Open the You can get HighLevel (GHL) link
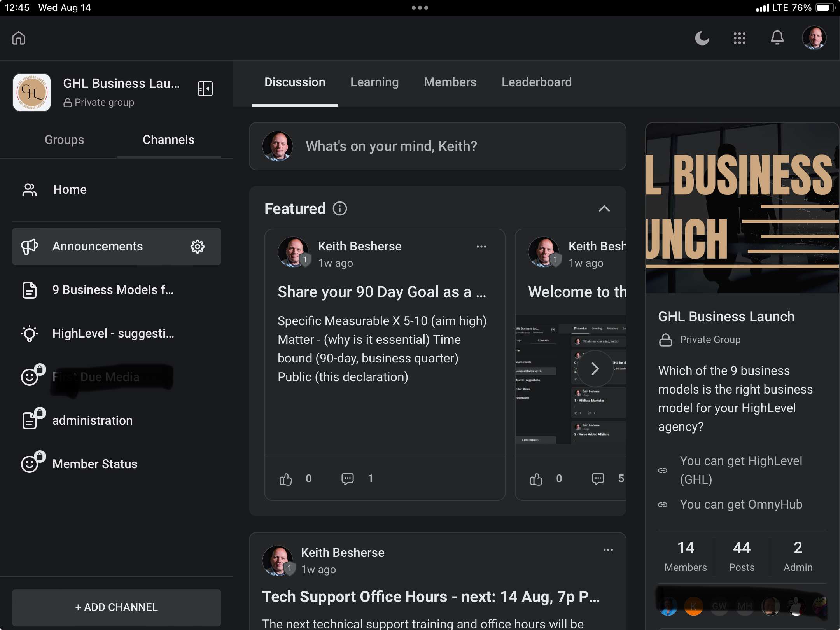 (741, 470)
